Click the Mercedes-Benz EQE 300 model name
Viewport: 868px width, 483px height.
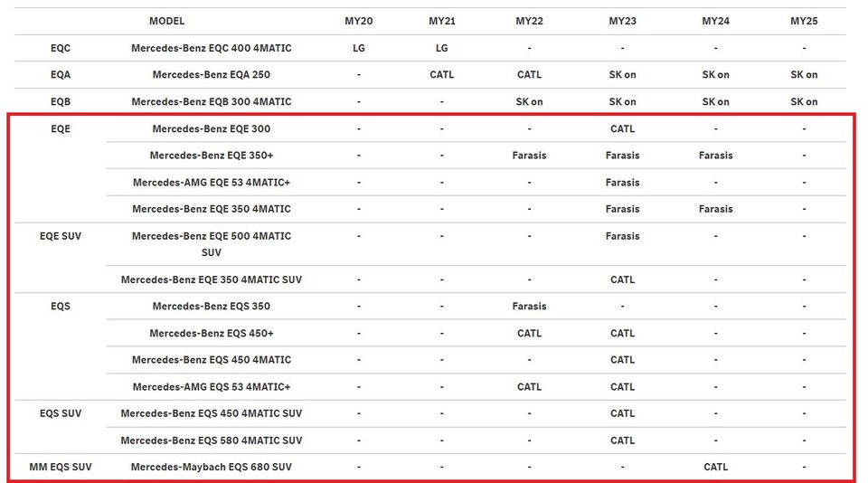coord(212,129)
